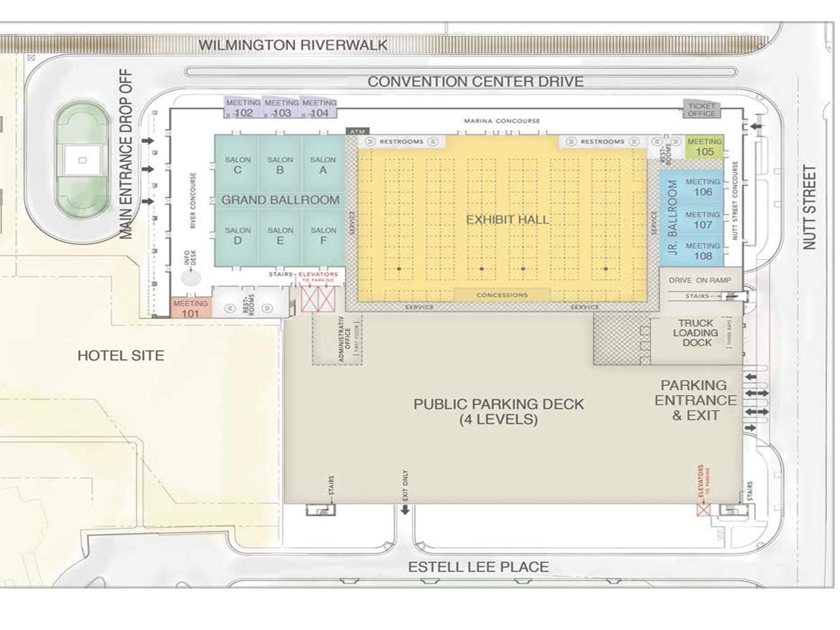Click the Truck Loading Dock label
Screen dimensions: 840x630
(x=696, y=333)
